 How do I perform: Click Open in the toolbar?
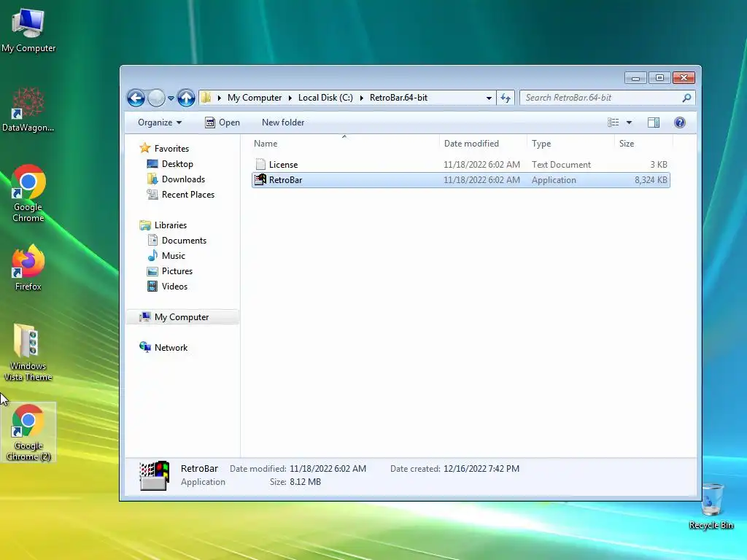pos(222,122)
